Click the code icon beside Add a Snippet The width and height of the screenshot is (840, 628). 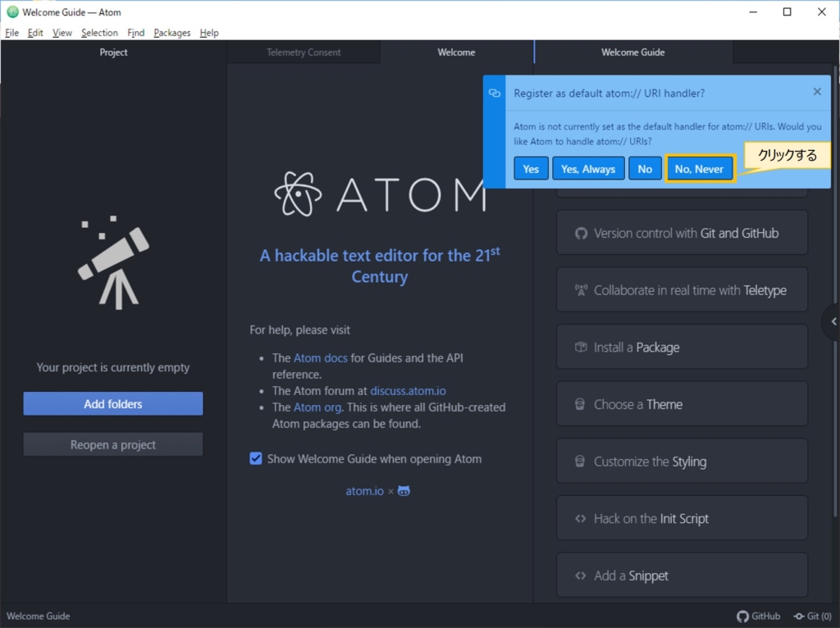pos(580,576)
